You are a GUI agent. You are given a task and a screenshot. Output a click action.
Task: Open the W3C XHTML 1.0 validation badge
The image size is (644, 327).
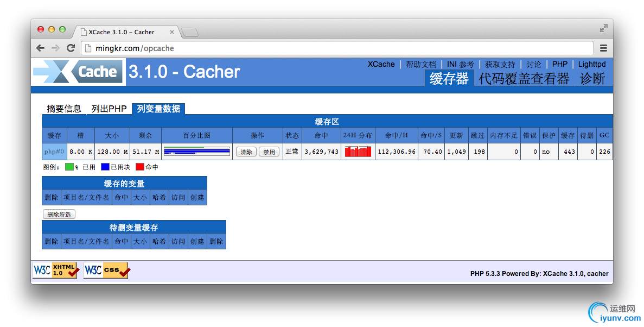point(55,271)
